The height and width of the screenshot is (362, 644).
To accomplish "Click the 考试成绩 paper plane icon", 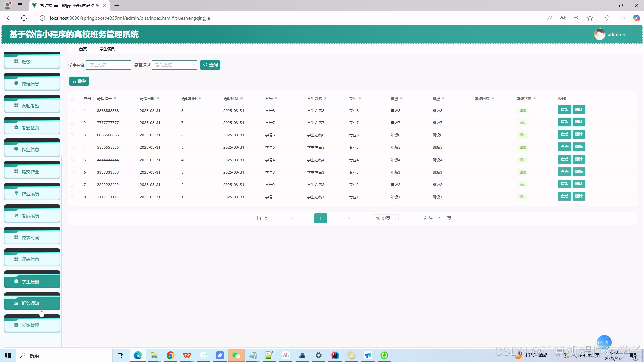I will click(16, 215).
